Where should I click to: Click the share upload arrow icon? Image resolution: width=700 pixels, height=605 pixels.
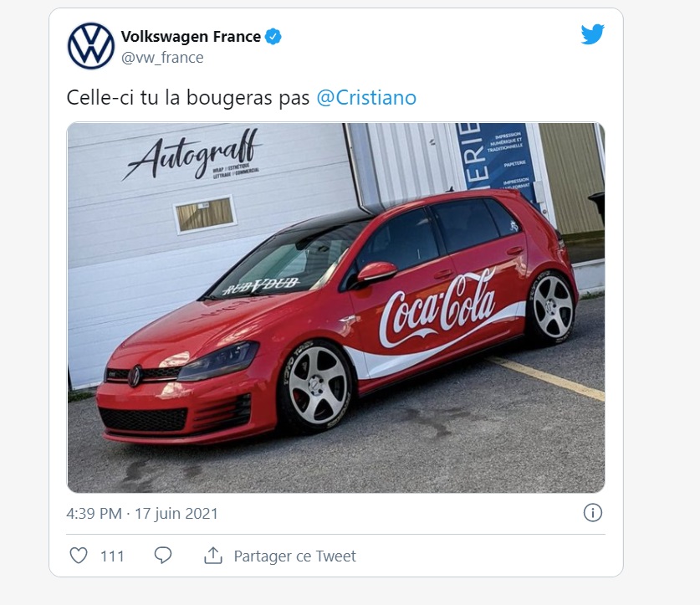coord(213,556)
